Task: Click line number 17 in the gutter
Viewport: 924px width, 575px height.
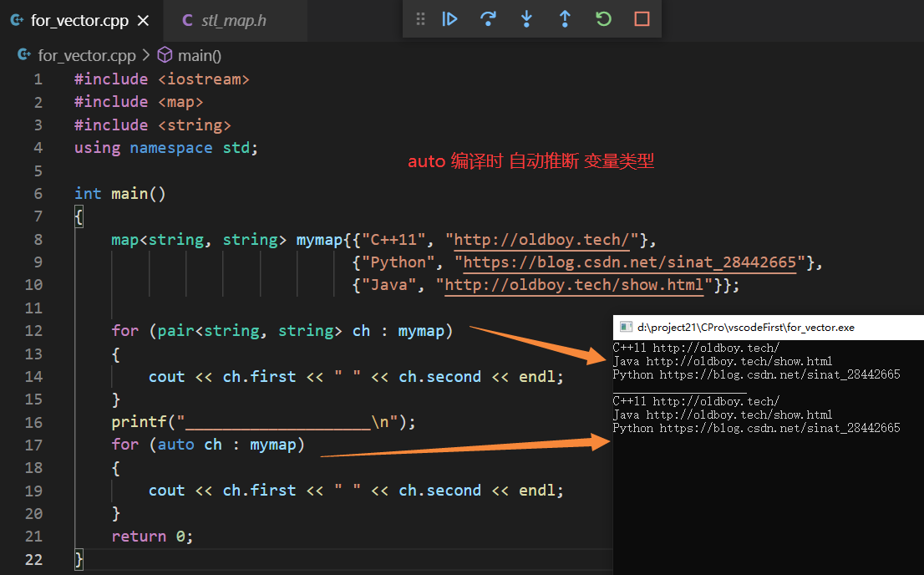Action: (x=33, y=445)
